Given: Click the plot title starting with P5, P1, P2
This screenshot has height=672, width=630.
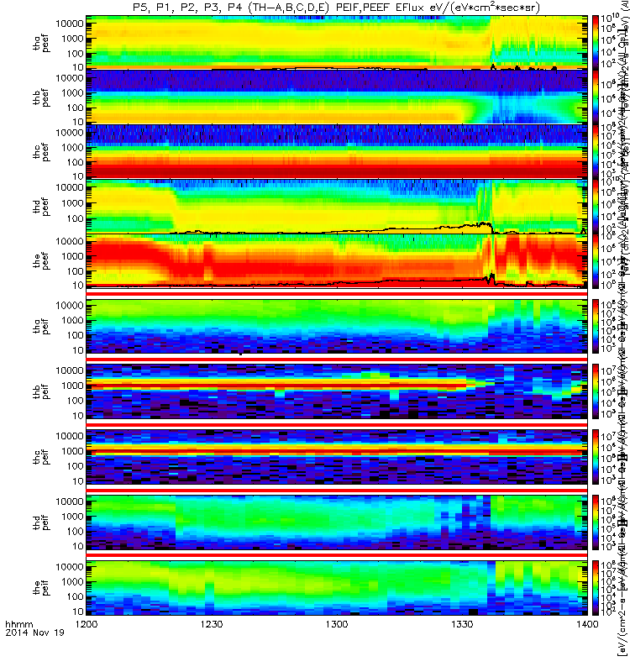Looking at the screenshot, I should [x=337, y=8].
